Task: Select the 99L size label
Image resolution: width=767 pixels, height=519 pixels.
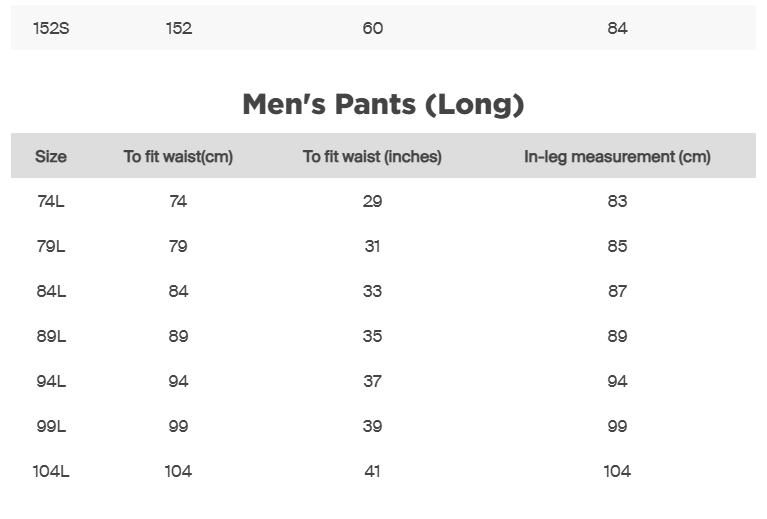Action: coord(51,427)
